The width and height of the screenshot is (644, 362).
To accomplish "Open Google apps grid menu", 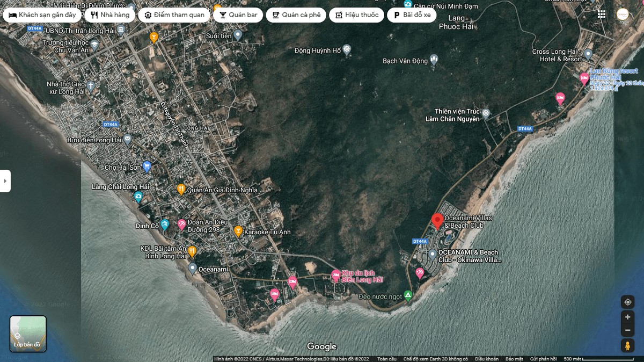I will point(602,15).
